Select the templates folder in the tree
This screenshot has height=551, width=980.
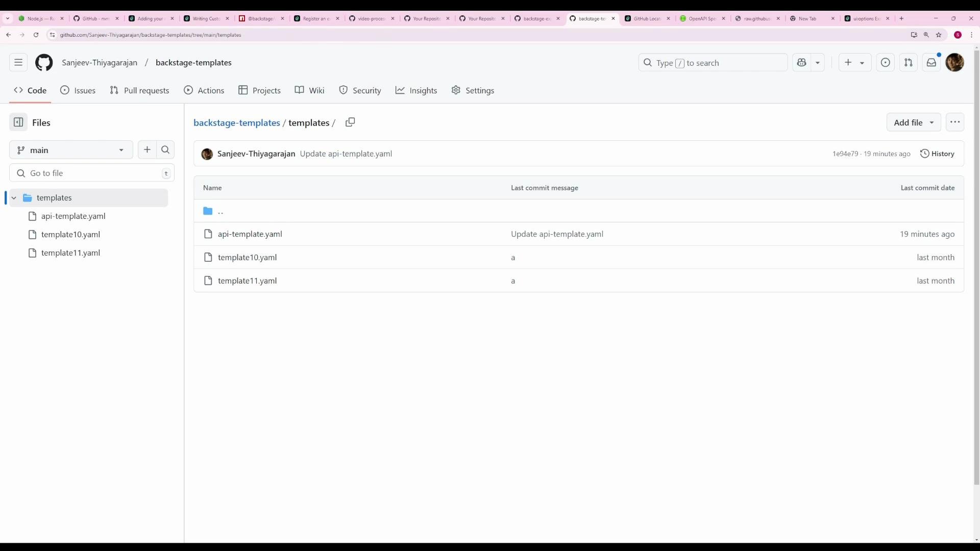[x=88, y=198]
